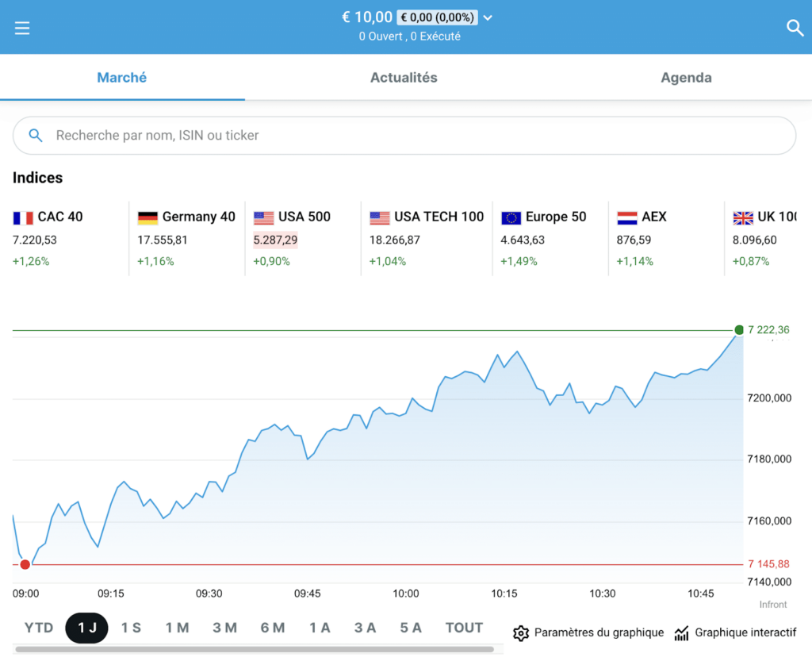This screenshot has width=812, height=661.
Task: Show all history with TOUT range
Action: pos(464,628)
